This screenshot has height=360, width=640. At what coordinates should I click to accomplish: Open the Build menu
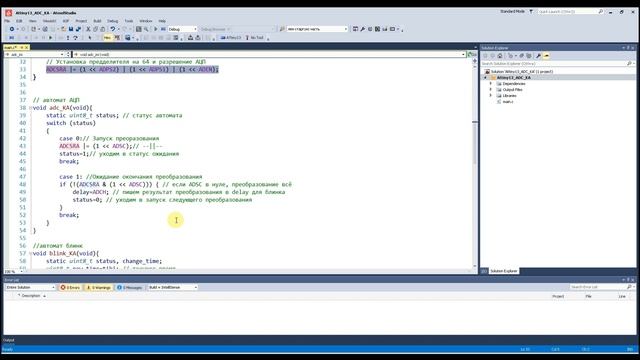pyautogui.click(x=97, y=21)
